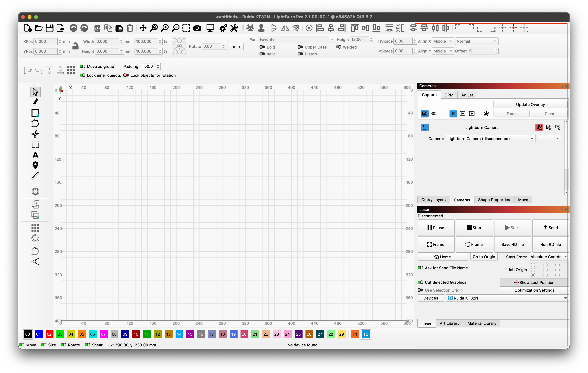Switch to the Cuts / Layers tab
The width and height of the screenshot is (588, 373).
click(x=433, y=200)
